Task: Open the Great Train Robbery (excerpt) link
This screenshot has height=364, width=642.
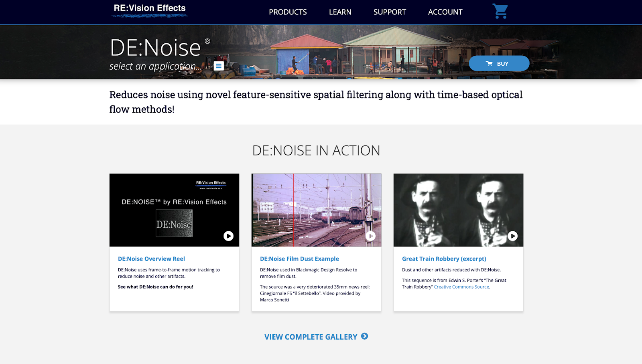Action: [444, 259]
